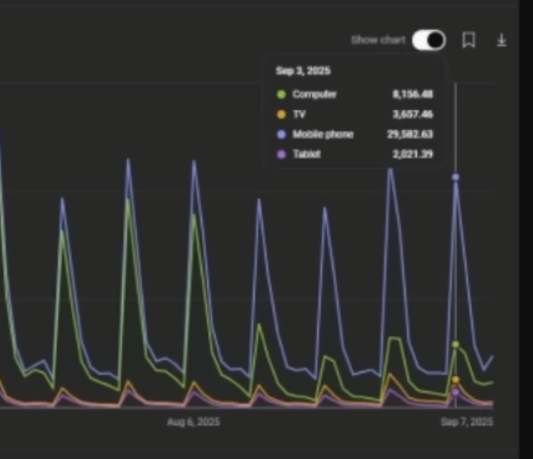The height and width of the screenshot is (459, 533).
Task: Click the orange TV data point marker
Action: coord(456,379)
